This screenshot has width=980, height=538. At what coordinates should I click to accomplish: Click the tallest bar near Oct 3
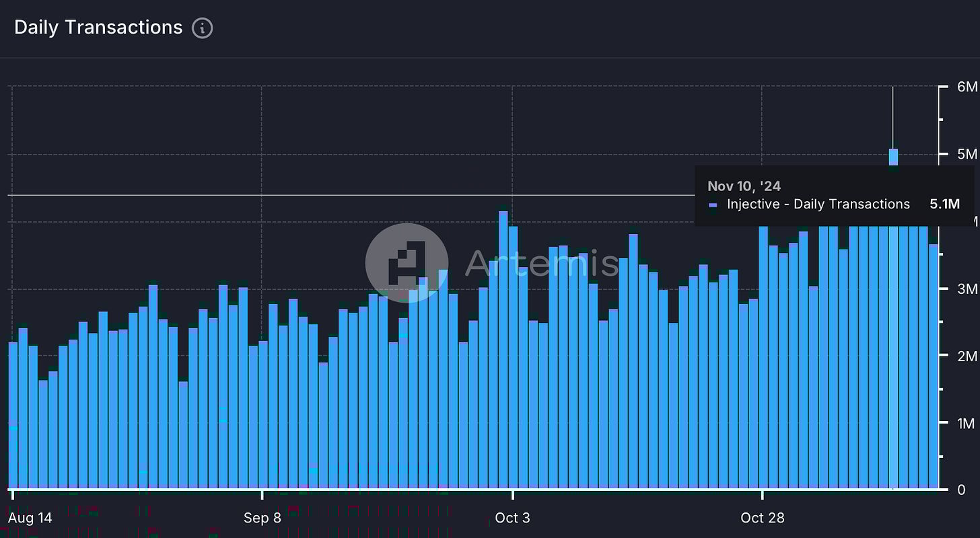pos(503,350)
